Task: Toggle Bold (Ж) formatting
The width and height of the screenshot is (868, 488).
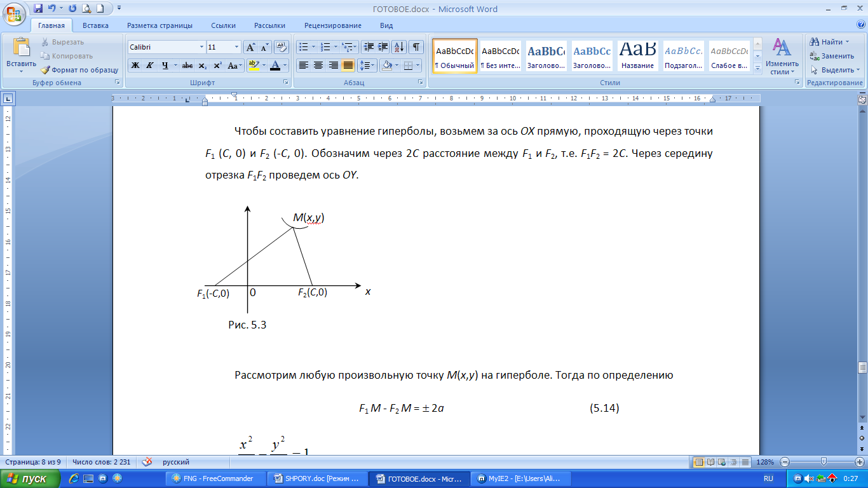Action: 135,65
